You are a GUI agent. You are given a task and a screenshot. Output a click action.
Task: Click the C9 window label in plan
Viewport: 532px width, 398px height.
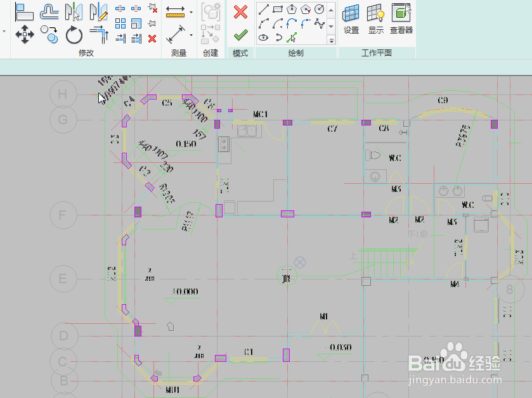[x=443, y=100]
